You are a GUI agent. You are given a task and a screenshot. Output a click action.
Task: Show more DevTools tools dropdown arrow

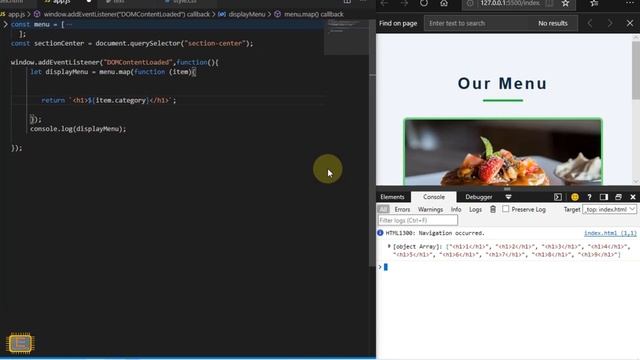point(508,197)
